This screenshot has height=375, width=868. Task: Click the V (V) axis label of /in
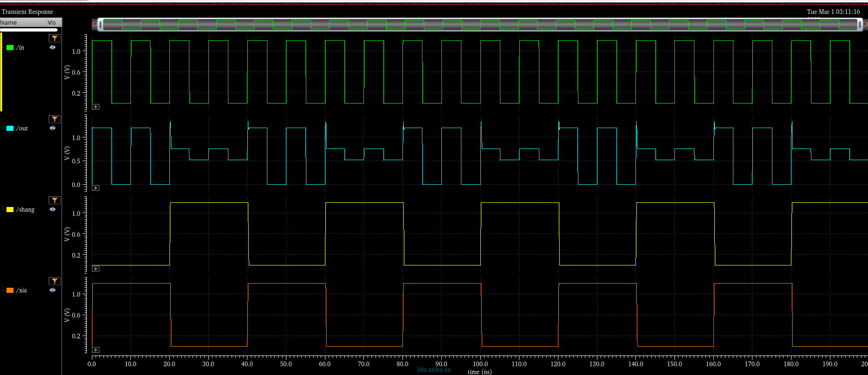67,72
